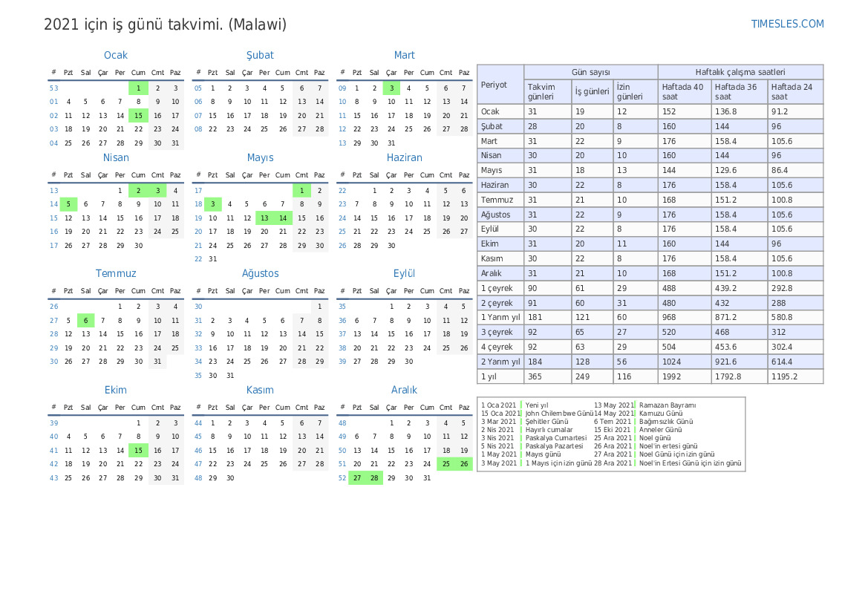This screenshot has width=868, height=614.
Task: Click highlighted 15 in the Ekim calendar
Action: (x=138, y=450)
